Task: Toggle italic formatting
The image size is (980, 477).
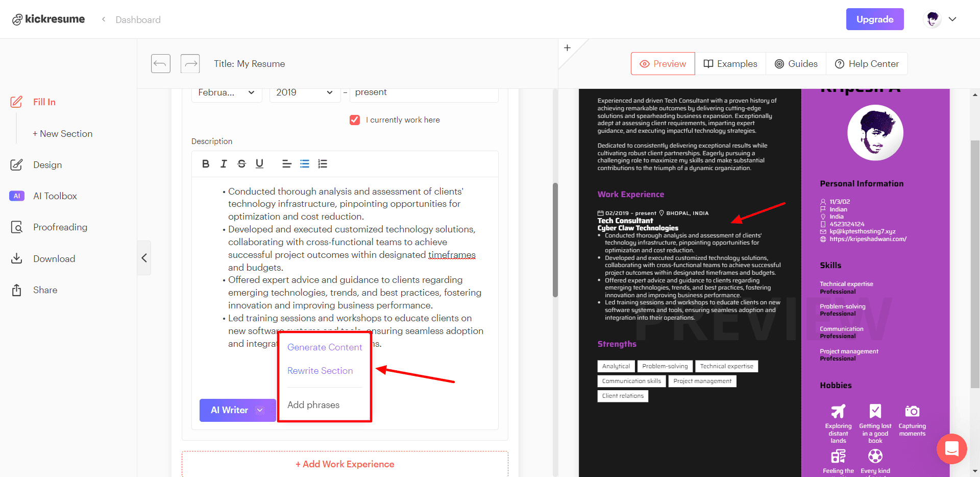Action: point(224,164)
